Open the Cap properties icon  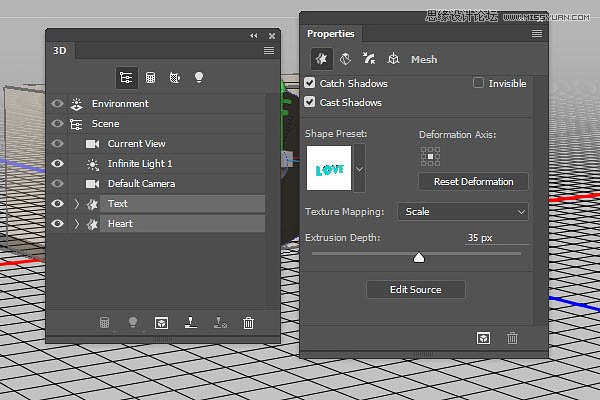point(369,59)
